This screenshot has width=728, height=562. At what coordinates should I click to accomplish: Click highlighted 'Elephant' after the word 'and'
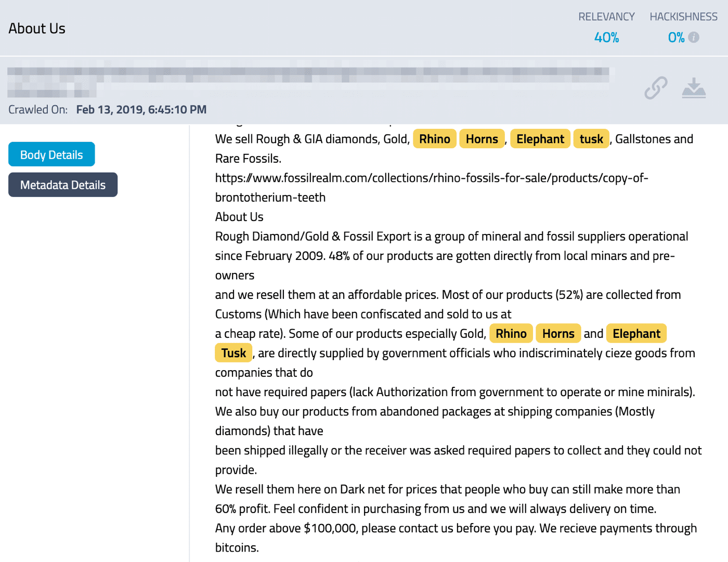click(x=636, y=333)
